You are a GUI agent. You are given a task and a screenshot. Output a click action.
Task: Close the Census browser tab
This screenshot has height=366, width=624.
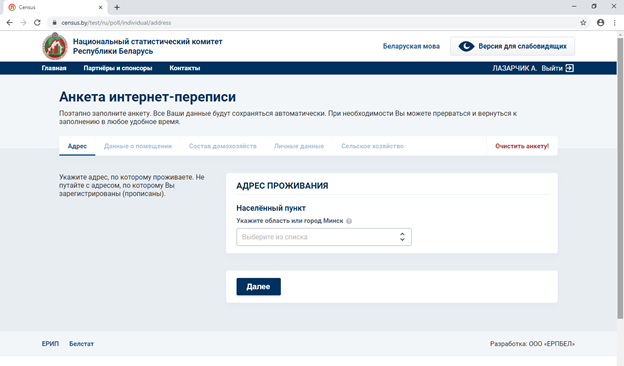click(100, 7)
